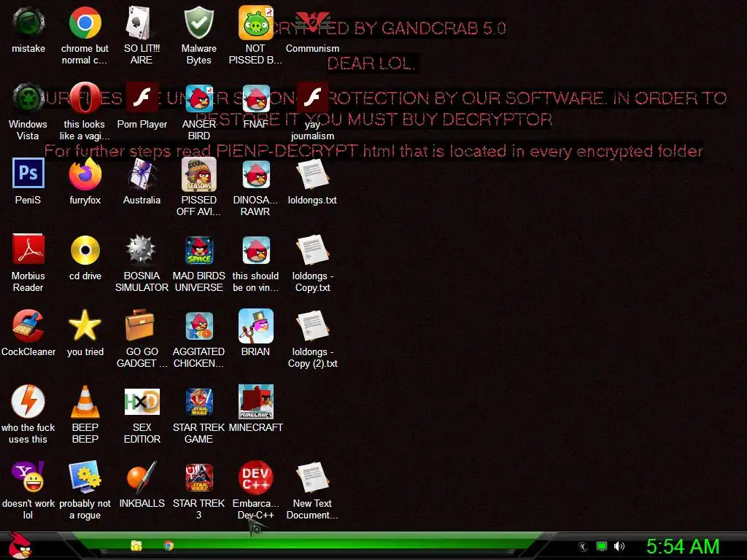Select the 'cd drive' disc icon
Viewport: 747px width, 560px height.
(85, 249)
